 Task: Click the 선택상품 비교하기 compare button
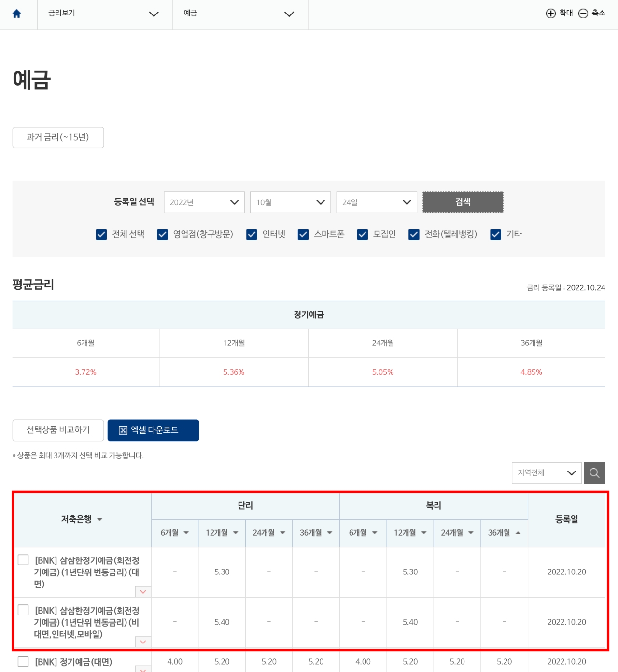[58, 430]
